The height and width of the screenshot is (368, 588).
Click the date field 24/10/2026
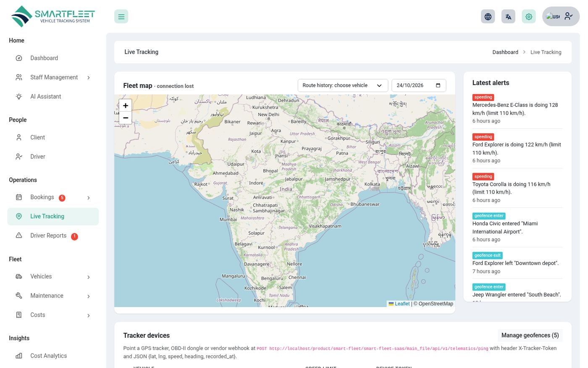[x=419, y=85]
